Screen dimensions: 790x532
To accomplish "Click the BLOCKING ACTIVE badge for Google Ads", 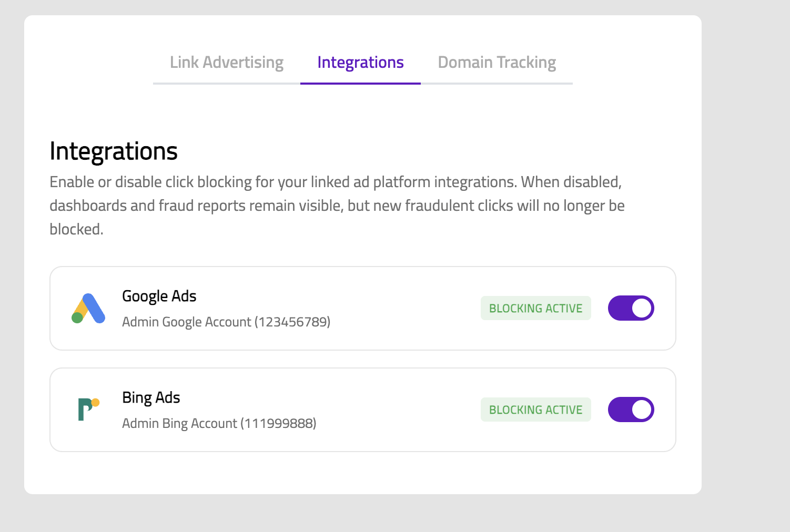I will 535,308.
